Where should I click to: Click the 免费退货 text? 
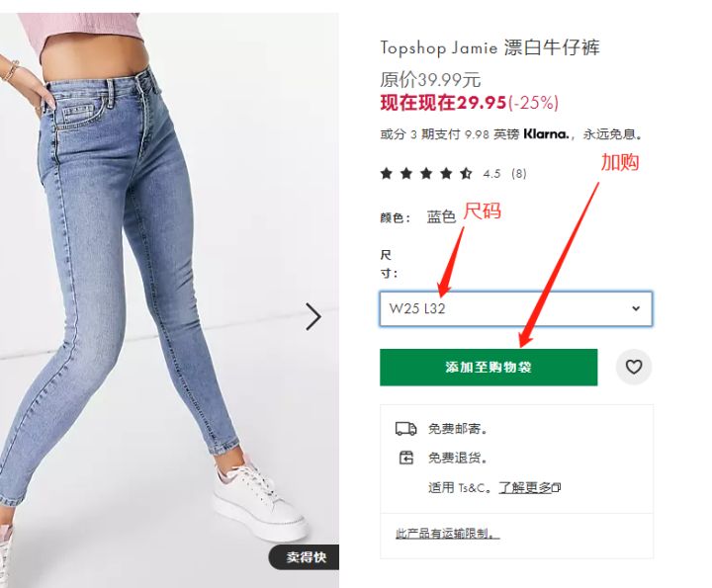coord(458,458)
